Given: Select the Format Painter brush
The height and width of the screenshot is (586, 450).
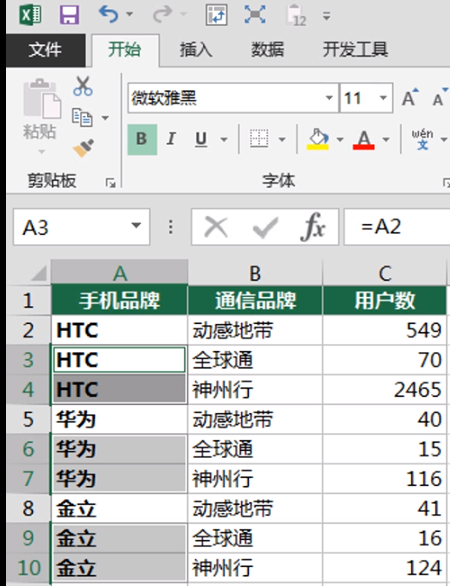Looking at the screenshot, I should click(x=83, y=148).
